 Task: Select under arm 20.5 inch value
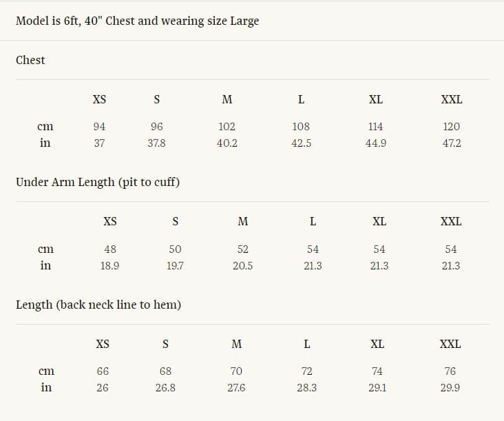pyautogui.click(x=242, y=266)
